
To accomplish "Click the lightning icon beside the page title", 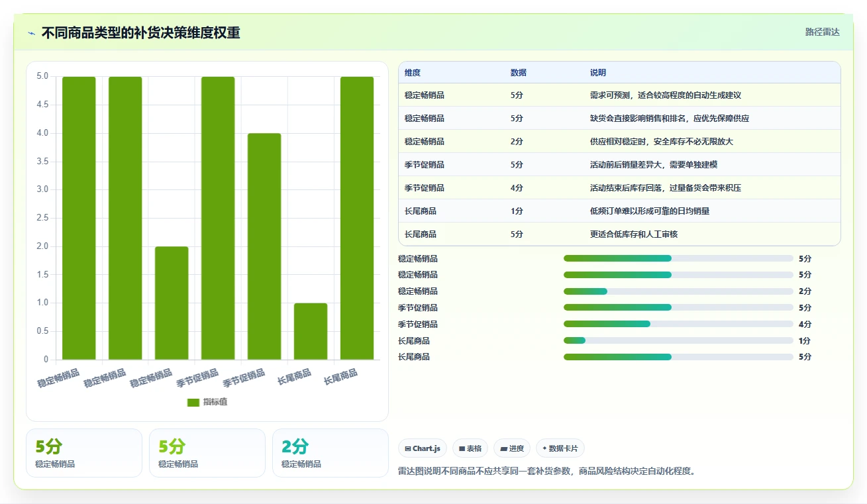I will tap(32, 33).
